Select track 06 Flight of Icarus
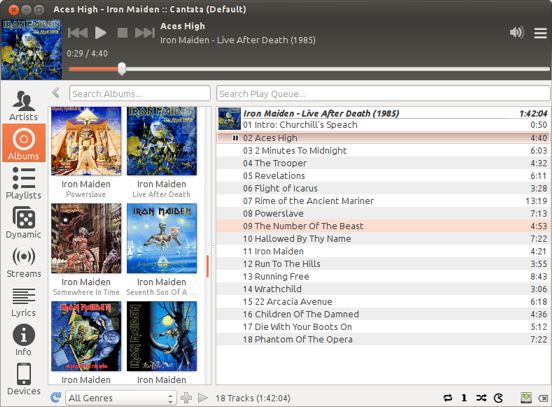This screenshot has width=552, height=407. pos(383,188)
